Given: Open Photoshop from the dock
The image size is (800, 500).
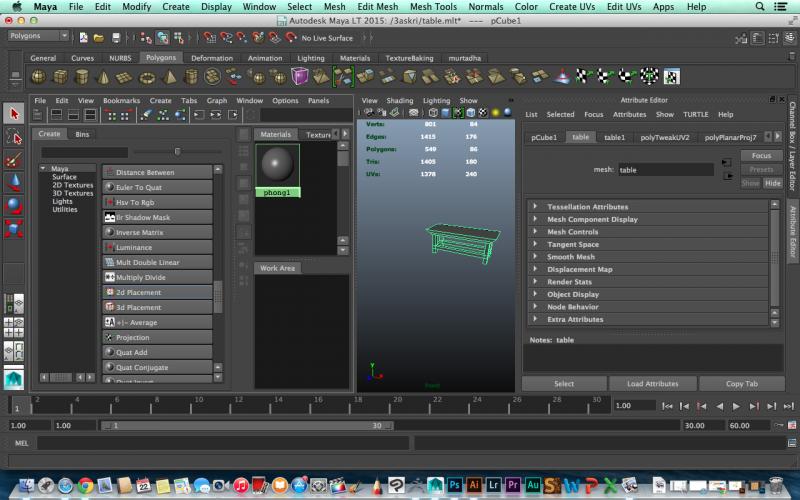Looking at the screenshot, I should [x=454, y=485].
